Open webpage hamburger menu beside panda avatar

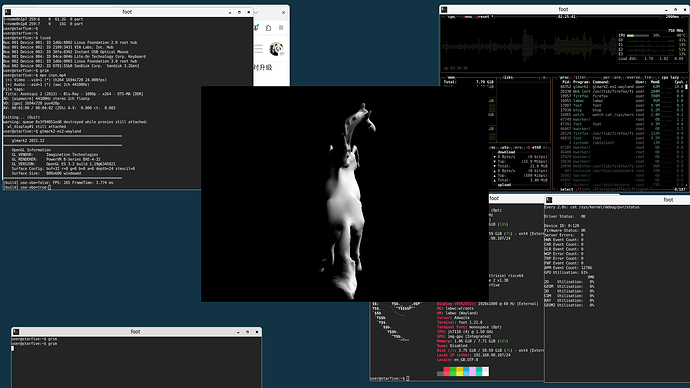(x=259, y=49)
